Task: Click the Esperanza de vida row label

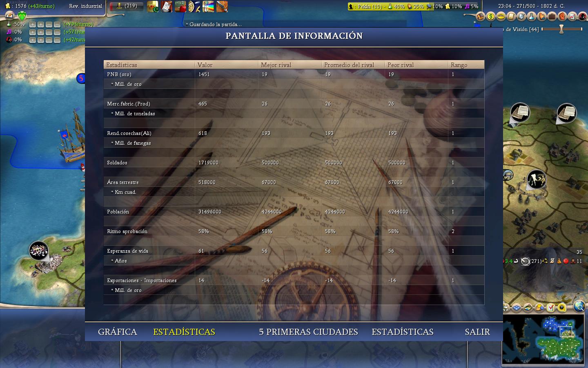Action: tap(128, 251)
